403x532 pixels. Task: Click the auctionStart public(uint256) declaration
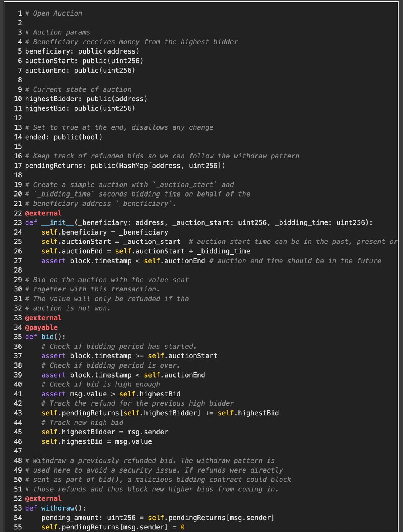(84, 61)
